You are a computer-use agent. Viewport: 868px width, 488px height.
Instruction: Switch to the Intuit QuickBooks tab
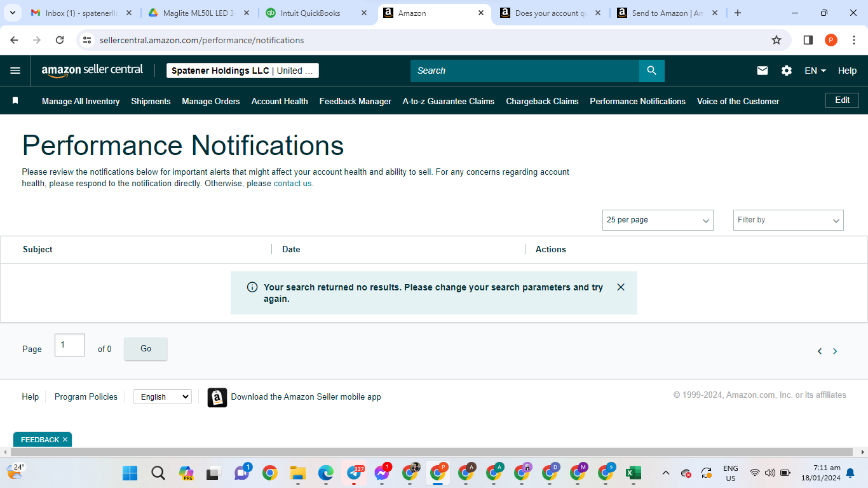click(316, 13)
